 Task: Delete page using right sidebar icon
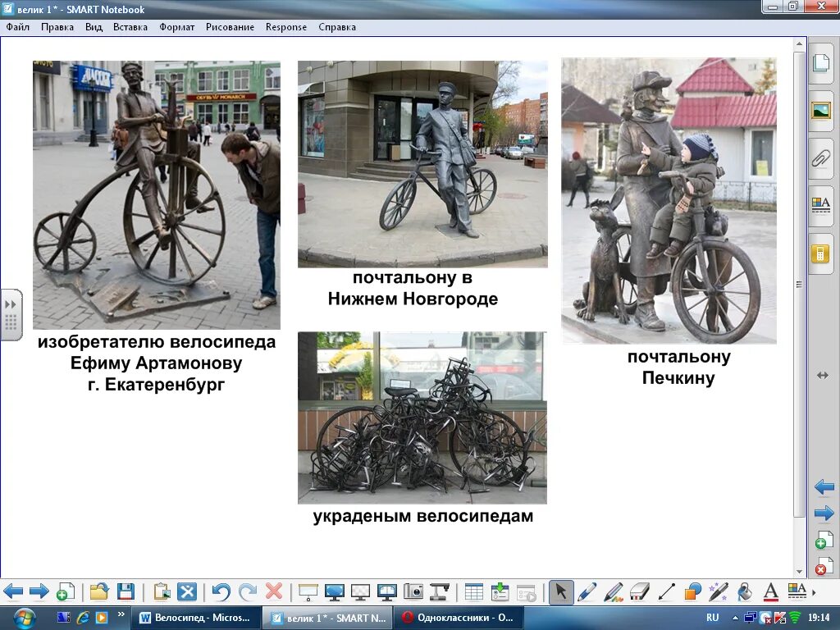pos(824,566)
